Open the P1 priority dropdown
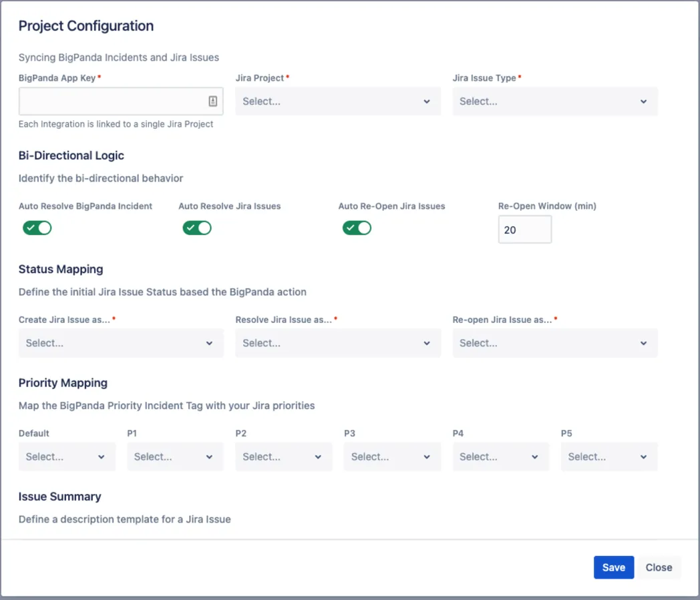The image size is (700, 600). 175,457
